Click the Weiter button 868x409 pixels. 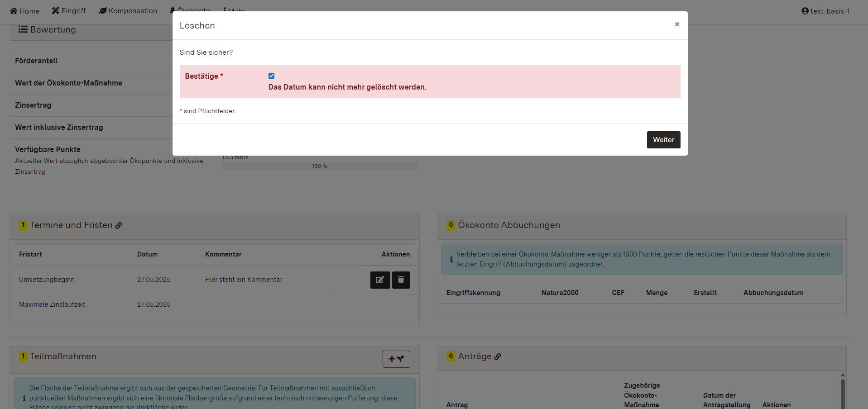(663, 140)
